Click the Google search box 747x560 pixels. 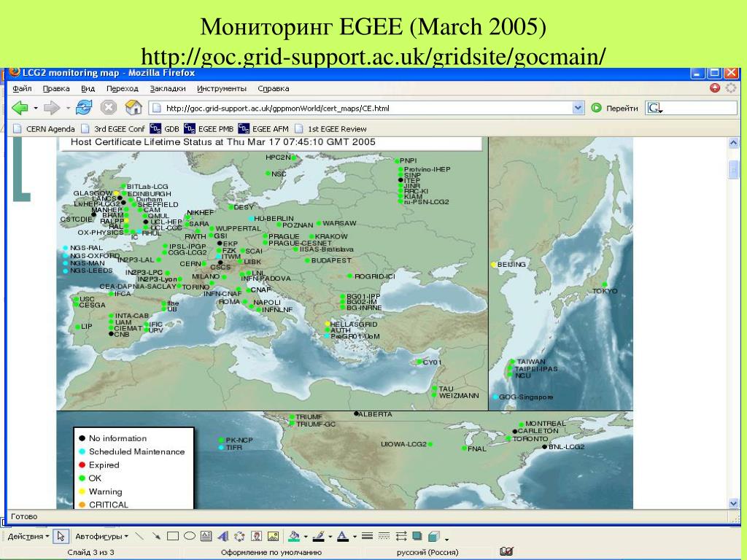(691, 108)
